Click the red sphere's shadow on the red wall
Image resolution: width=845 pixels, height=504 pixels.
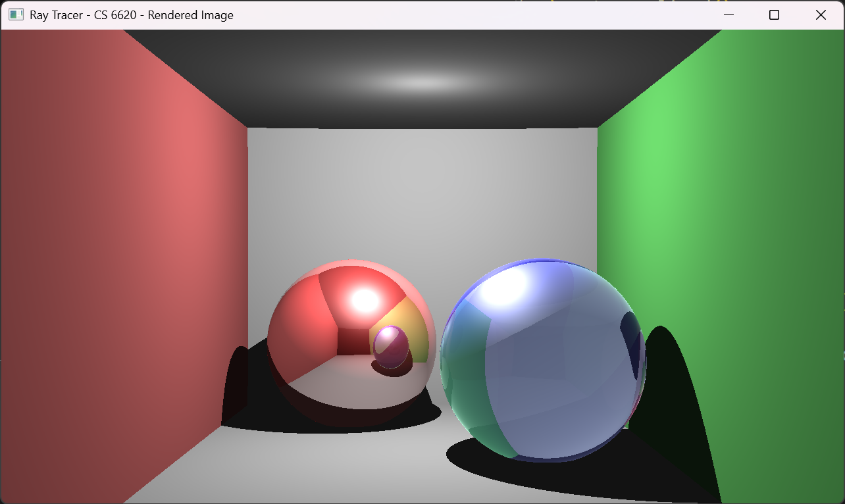point(234,388)
